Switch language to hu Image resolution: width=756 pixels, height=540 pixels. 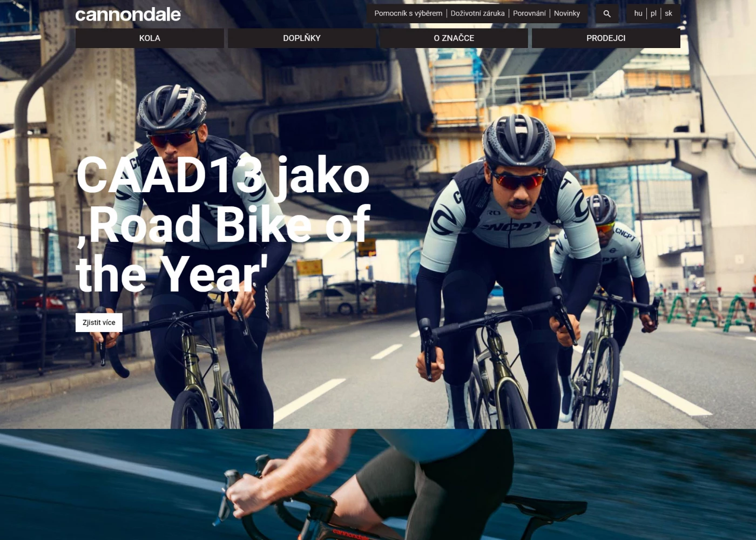(638, 13)
